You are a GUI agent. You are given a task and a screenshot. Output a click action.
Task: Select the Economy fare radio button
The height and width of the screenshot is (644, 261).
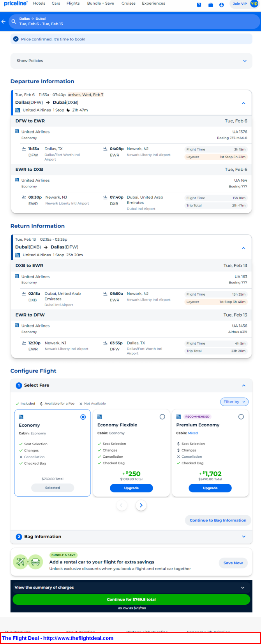[x=83, y=417]
